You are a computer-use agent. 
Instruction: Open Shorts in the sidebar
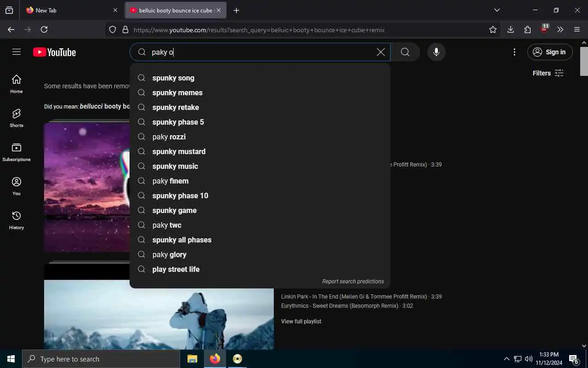(x=17, y=118)
